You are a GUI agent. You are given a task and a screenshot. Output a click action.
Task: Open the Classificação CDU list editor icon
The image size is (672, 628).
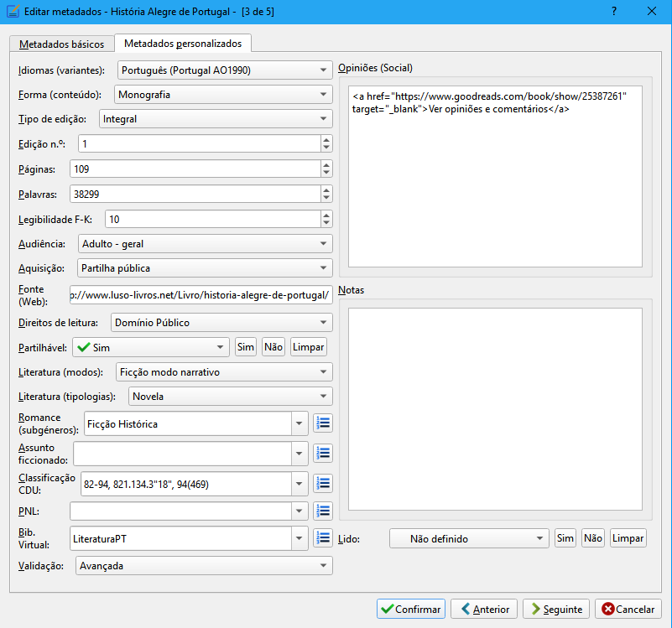tap(323, 484)
